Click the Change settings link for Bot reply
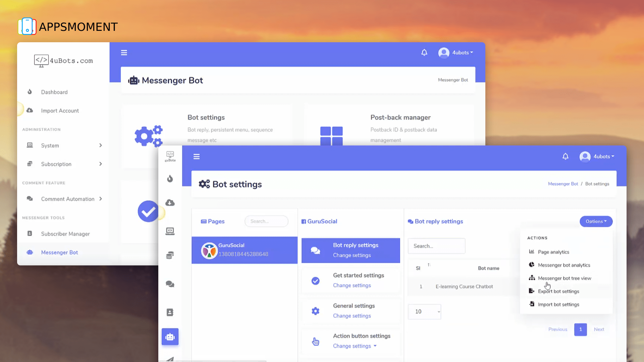The height and width of the screenshot is (362, 644). point(352,255)
